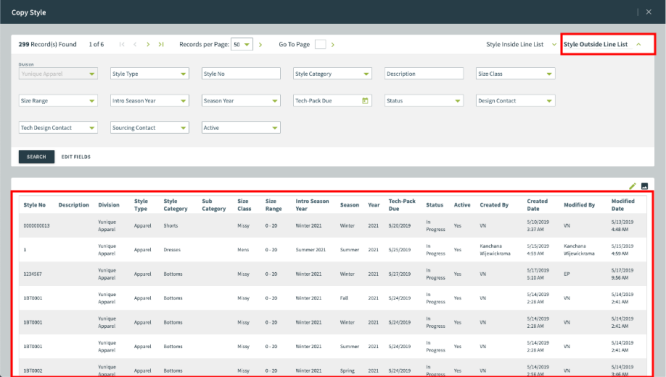This screenshot has height=377, width=666.
Task: Open the disabled Division dropdown
Action: pyautogui.click(x=58, y=73)
